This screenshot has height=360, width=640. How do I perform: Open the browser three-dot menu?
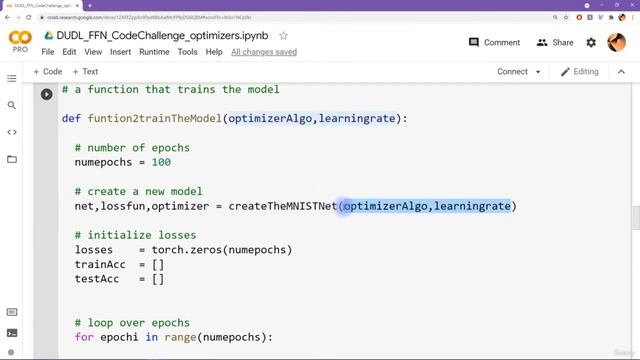pos(633,18)
